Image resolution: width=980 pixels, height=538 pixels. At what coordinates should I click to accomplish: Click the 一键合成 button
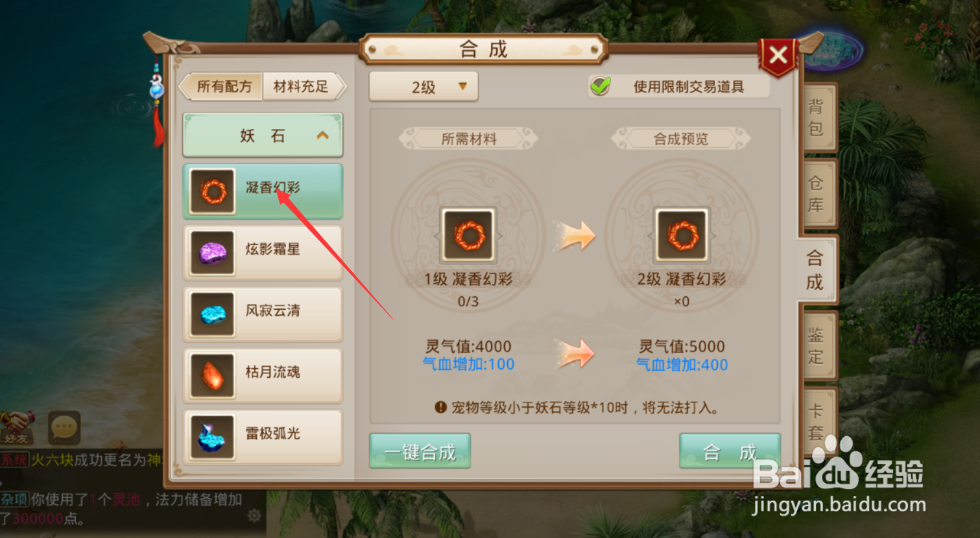click(420, 451)
